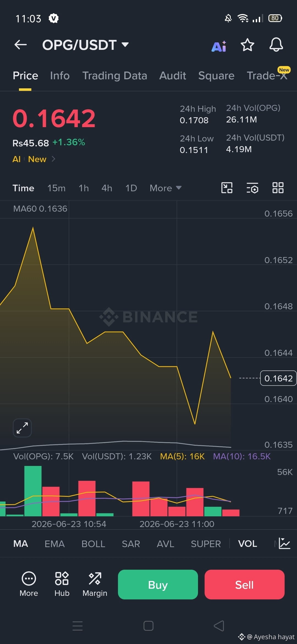Tap the large 0.1642 price
Screen dimensions: 297x644
(x=54, y=119)
